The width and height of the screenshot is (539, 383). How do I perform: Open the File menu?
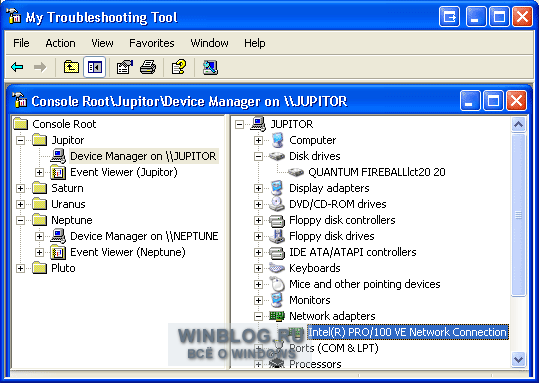(x=21, y=43)
